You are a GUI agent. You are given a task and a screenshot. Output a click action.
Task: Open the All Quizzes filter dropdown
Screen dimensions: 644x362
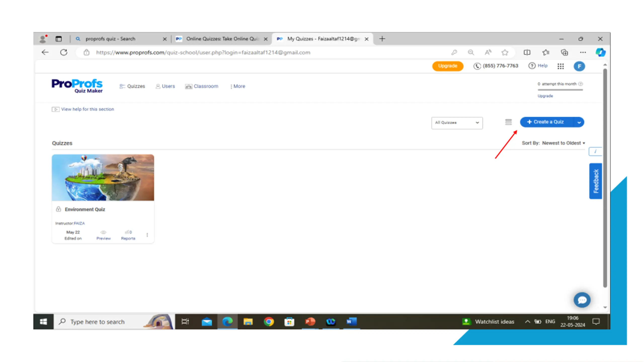(457, 123)
